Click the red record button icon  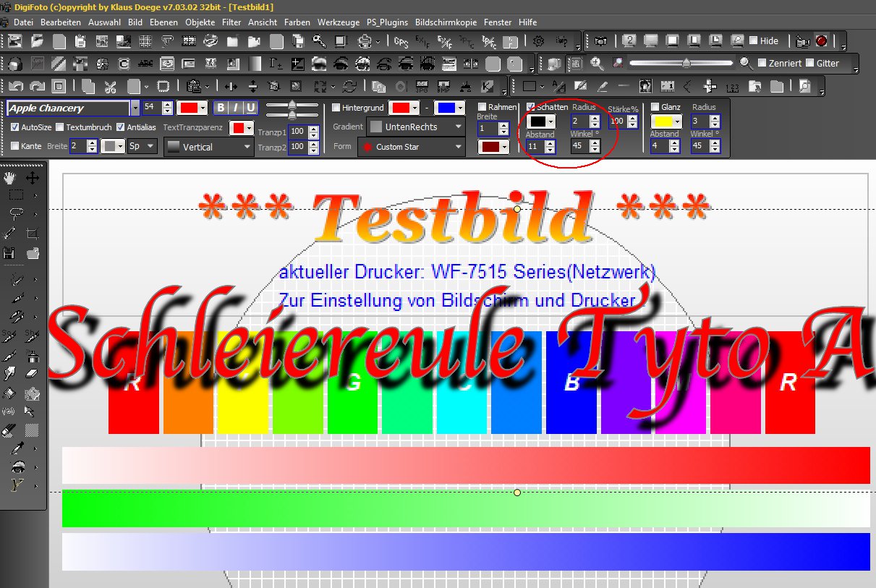tap(821, 41)
